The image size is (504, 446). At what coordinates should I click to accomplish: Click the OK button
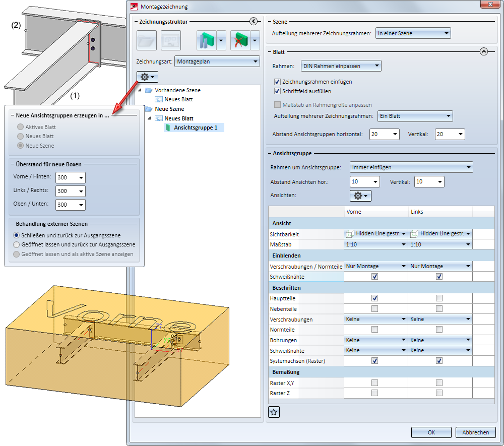pyautogui.click(x=431, y=432)
